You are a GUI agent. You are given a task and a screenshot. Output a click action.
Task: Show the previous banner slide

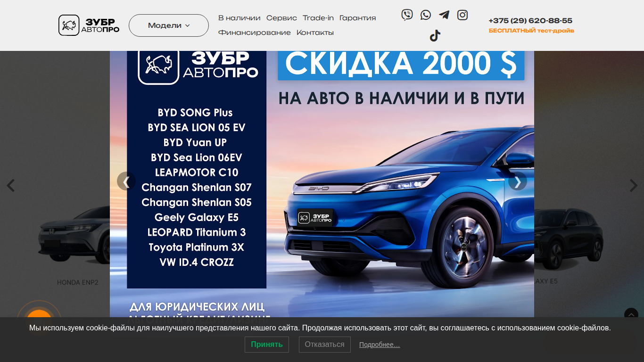tap(126, 181)
